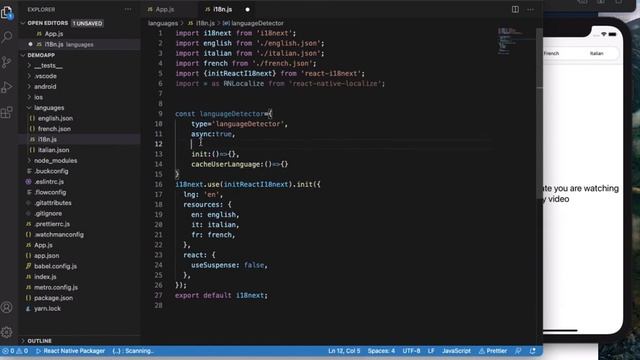Open the yarn.lock file
Image resolution: width=640 pixels, height=360 pixels.
pyautogui.click(x=47, y=309)
